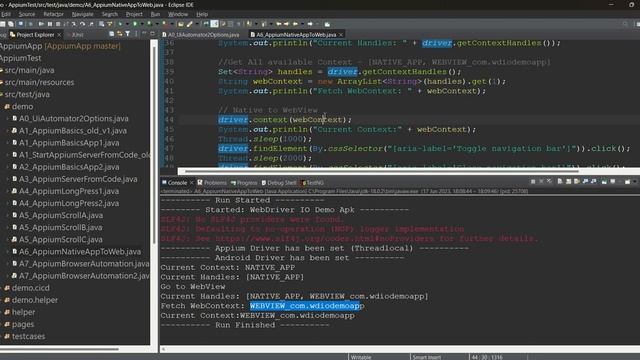Toggle Mark Occurrences highlighted toolbar button
Image resolution: width=640 pixels, height=360 pixels.
214,24
